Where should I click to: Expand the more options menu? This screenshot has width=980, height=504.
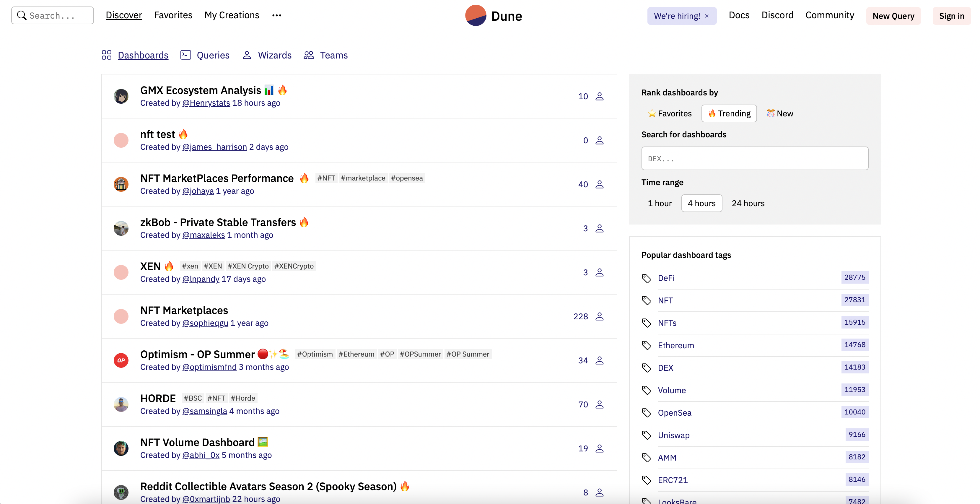coord(277,15)
